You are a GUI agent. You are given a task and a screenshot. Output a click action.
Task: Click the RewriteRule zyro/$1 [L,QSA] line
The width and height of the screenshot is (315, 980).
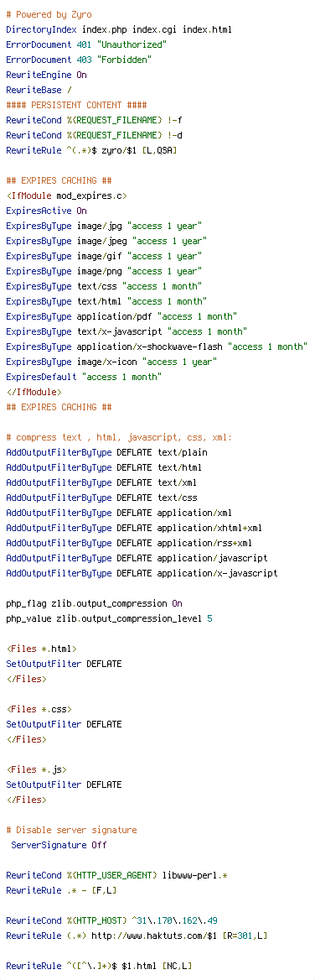pyautogui.click(x=91, y=150)
